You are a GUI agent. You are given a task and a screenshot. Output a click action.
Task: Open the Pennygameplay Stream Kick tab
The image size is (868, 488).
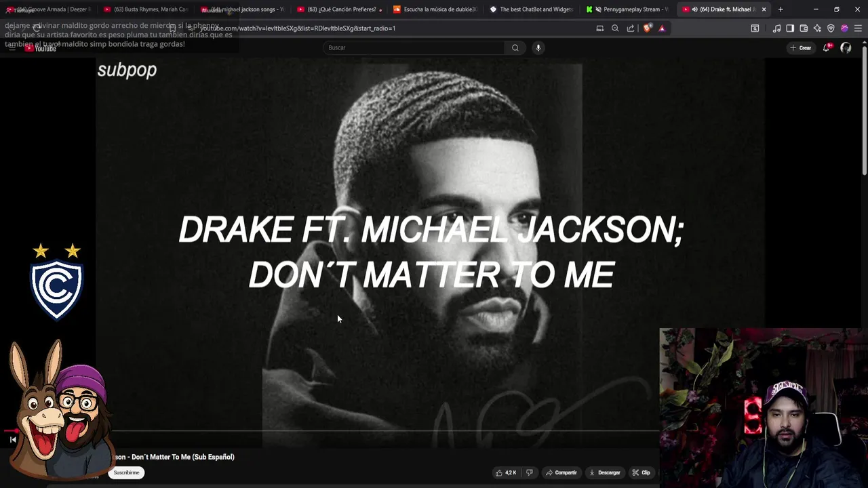tap(629, 9)
